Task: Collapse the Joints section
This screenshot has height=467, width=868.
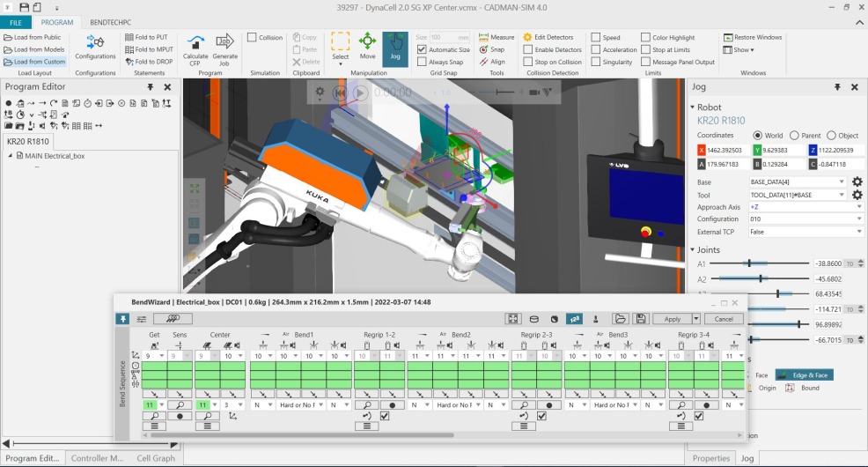Action: pyautogui.click(x=693, y=250)
